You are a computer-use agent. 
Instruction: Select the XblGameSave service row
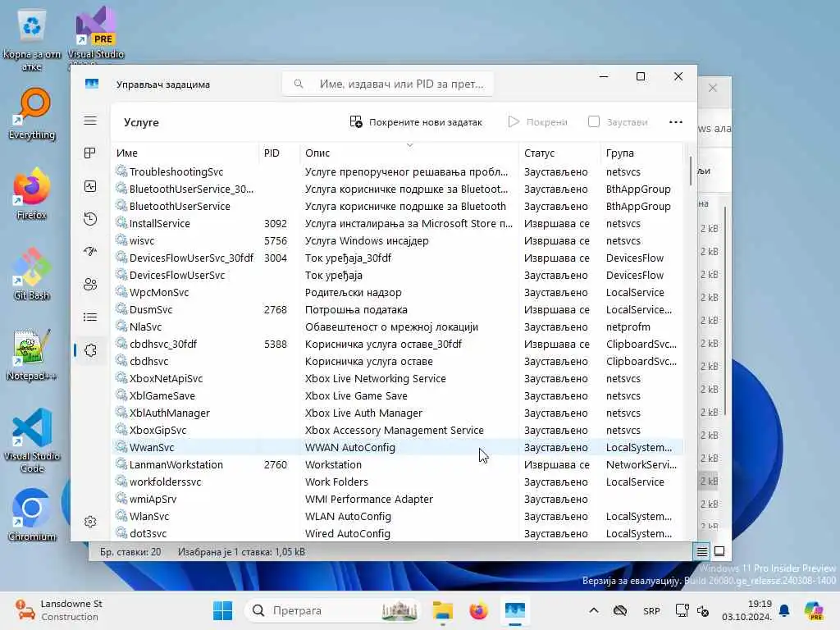pos(398,396)
